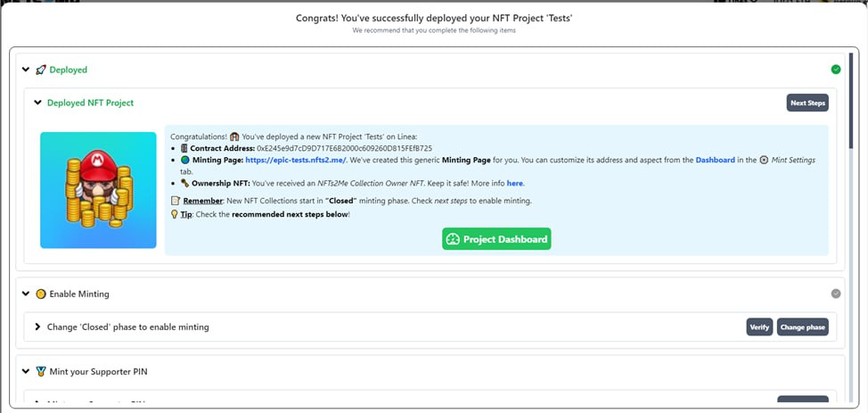
Task: Click the 'Congrats! You've successfully deployed' title
Action: coord(434,19)
